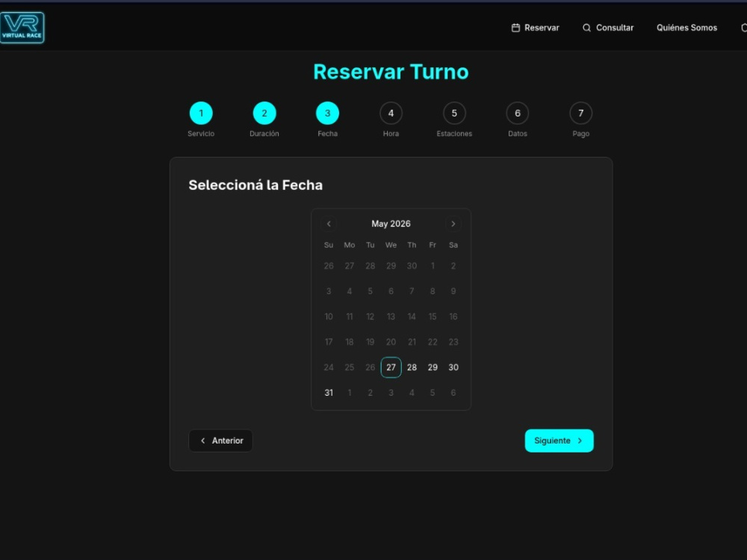Click the Su weekday header
The width and height of the screenshot is (747, 560).
329,245
